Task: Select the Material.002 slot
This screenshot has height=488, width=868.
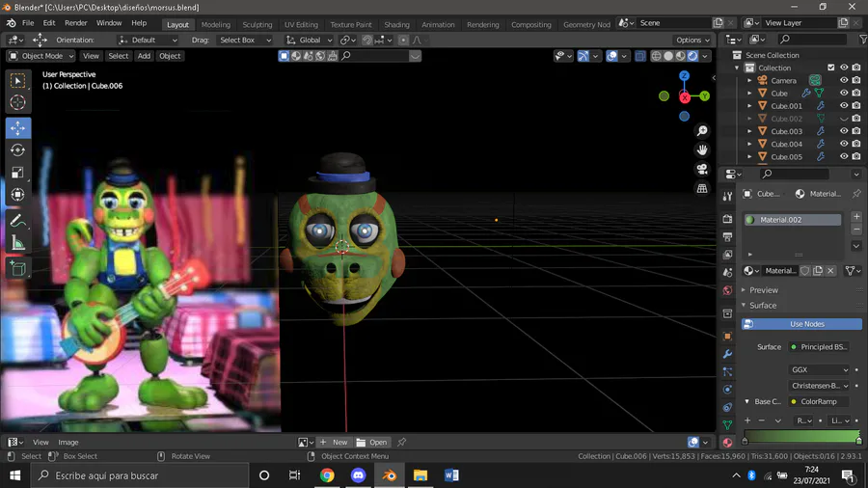Action: pyautogui.click(x=792, y=220)
